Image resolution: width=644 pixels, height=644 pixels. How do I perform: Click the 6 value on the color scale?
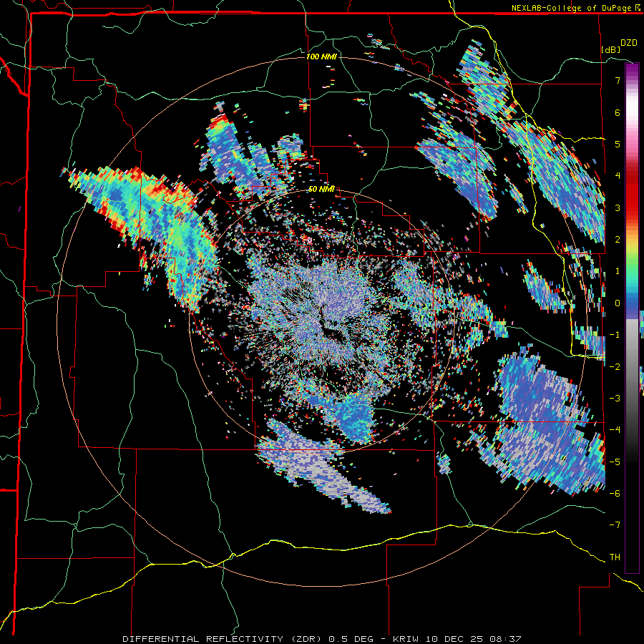[x=618, y=112]
